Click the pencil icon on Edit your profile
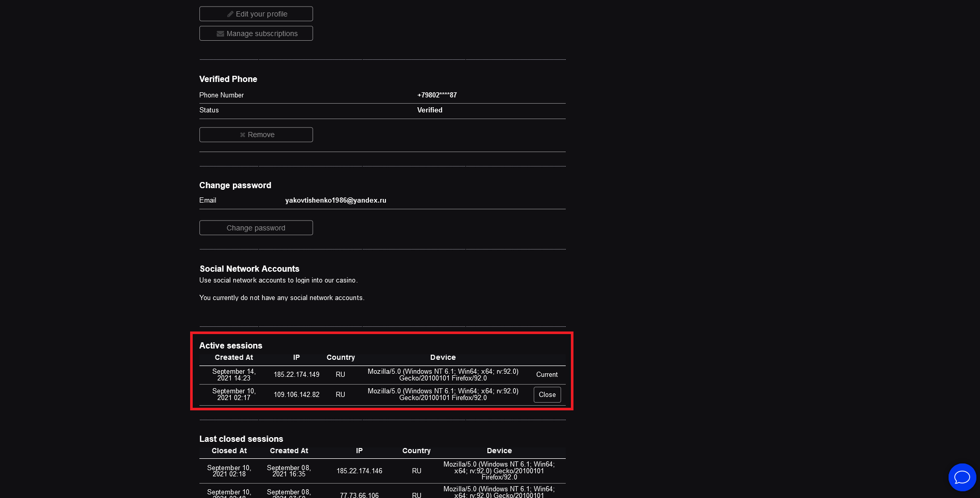The height and width of the screenshot is (498, 980). click(x=230, y=14)
